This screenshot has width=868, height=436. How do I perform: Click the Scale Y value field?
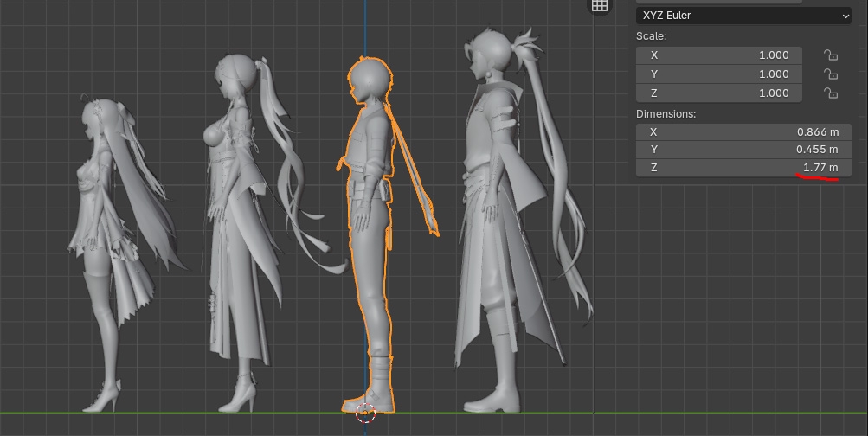pos(718,74)
